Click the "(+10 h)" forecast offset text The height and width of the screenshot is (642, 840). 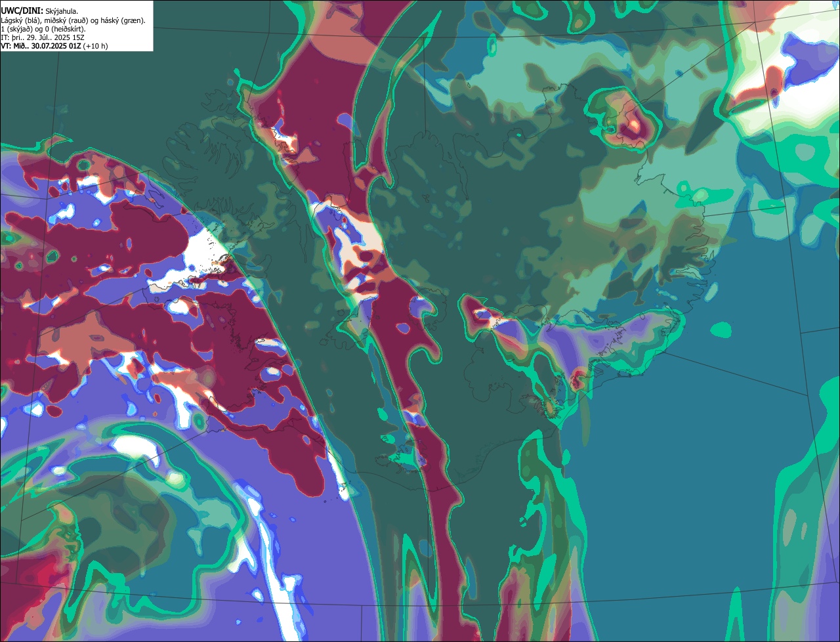(x=95, y=46)
